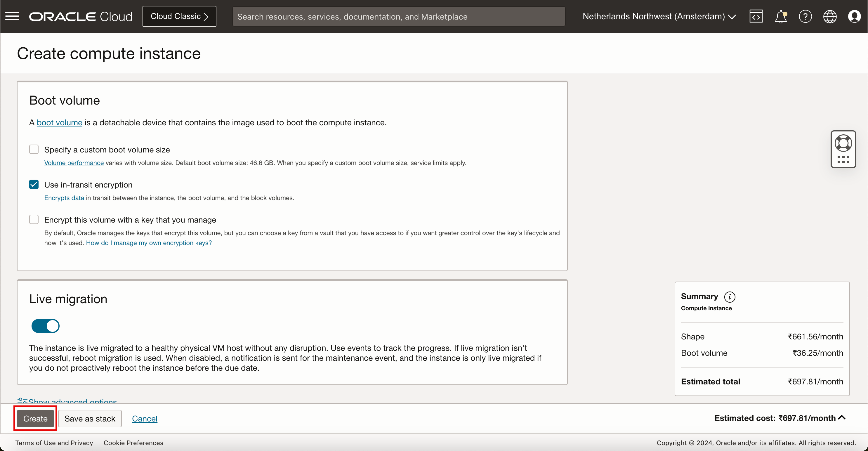
Task: Open Cloud Shell developer tools icon
Action: [x=756, y=16]
